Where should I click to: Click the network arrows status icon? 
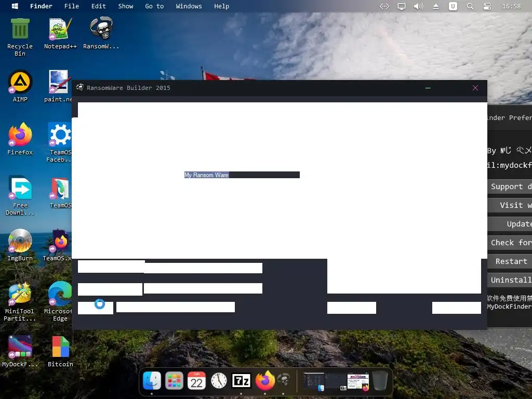[x=384, y=6]
